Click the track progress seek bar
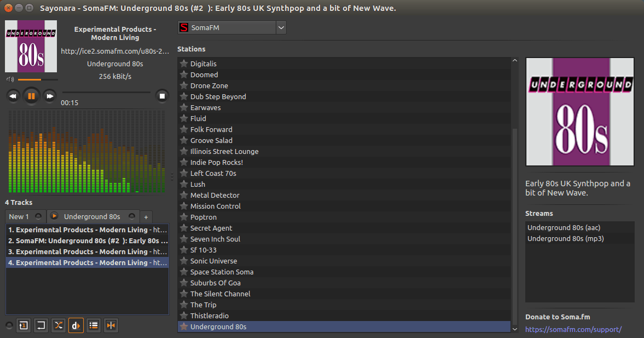The width and height of the screenshot is (644, 338). tap(106, 92)
